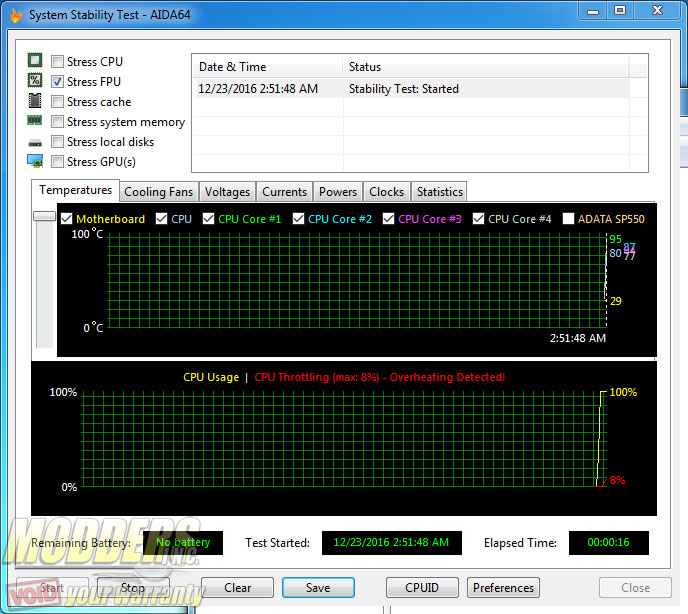Toggle the CPU Core #1 graph checkbox
The width and height of the screenshot is (688, 614).
tap(208, 219)
